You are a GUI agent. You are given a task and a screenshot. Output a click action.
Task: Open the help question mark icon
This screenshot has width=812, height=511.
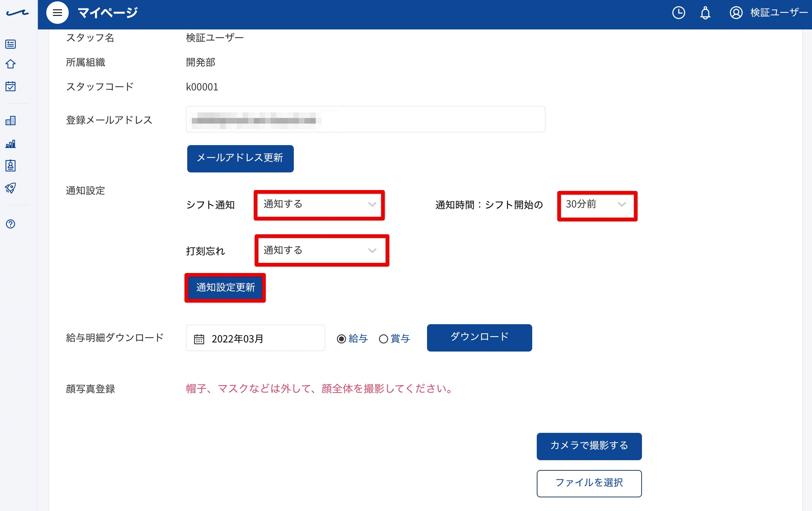[x=11, y=224]
